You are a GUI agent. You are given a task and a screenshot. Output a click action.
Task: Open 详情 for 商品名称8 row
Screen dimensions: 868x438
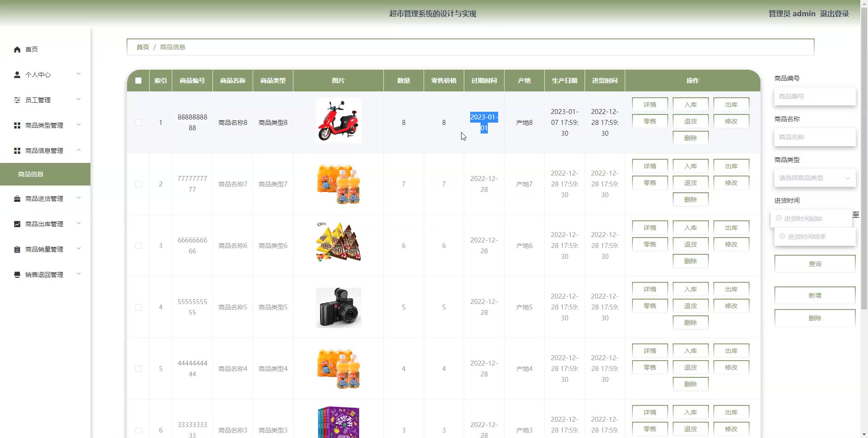[650, 105]
